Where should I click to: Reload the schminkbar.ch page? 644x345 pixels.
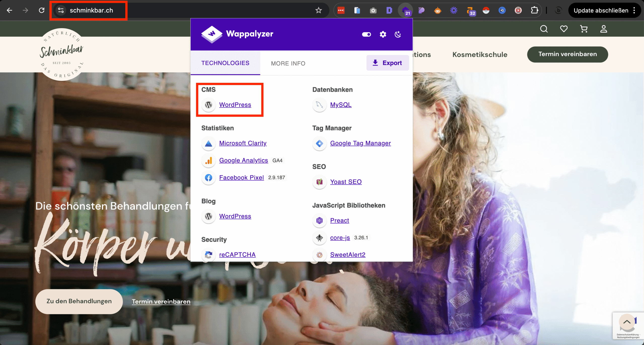click(42, 10)
